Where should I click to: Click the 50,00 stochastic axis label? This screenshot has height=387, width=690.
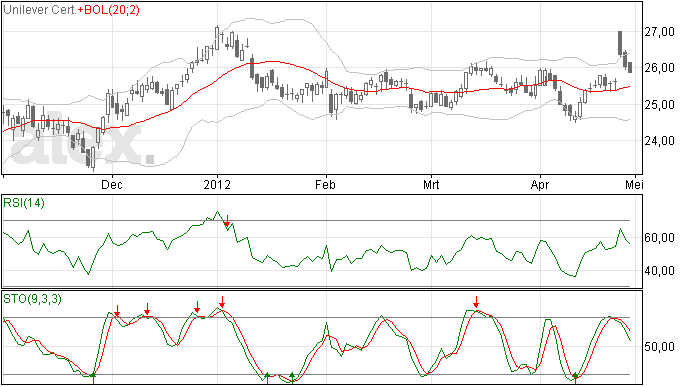(659, 347)
